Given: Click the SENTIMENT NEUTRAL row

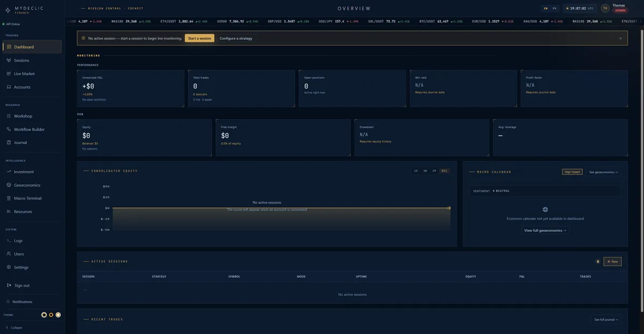Looking at the screenshot, I should [x=545, y=191].
